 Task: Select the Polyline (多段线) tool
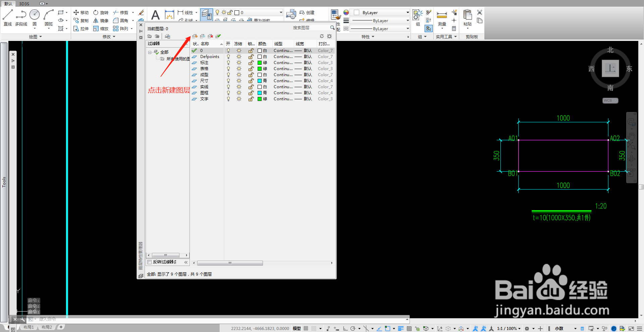tap(21, 17)
